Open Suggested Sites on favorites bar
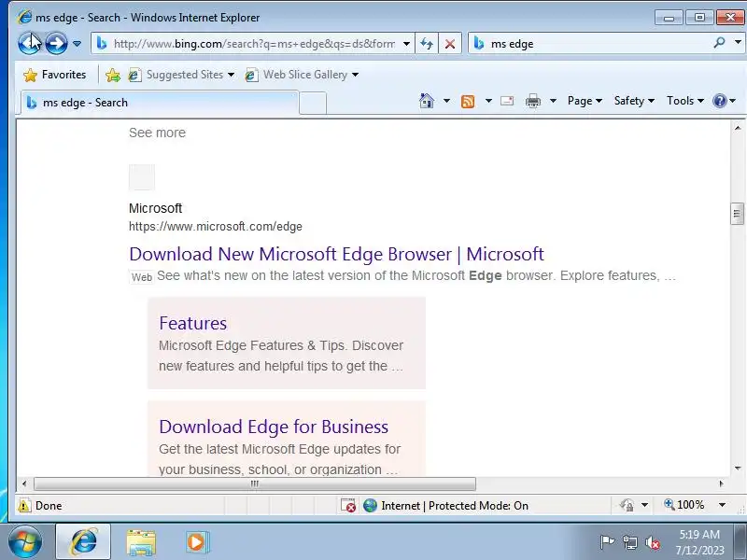Screen dimensions: 747x560 pos(181,75)
